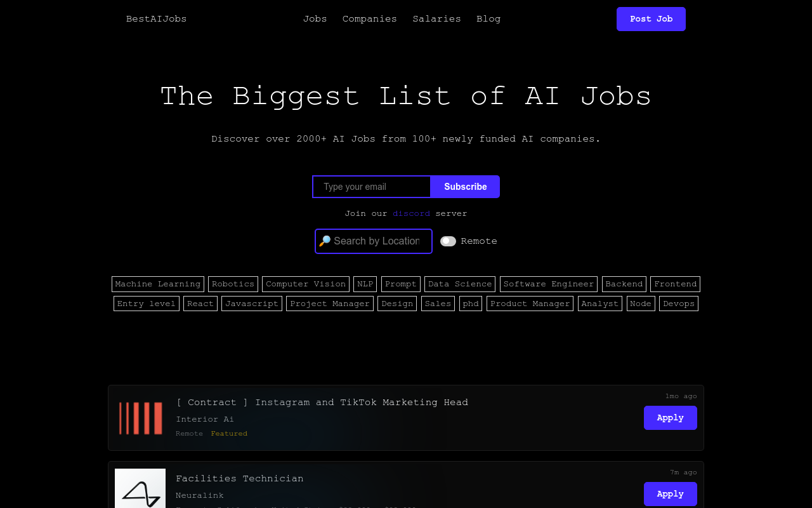Filter by phd tag
The width and height of the screenshot is (812, 508).
coord(471,304)
